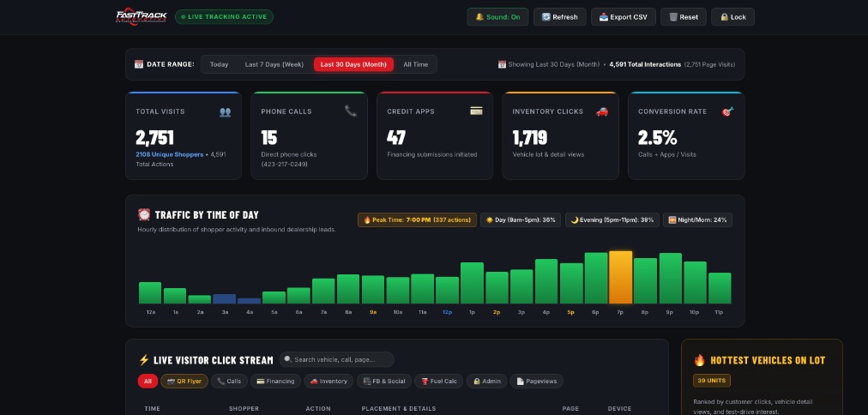Filter click stream by Calls

click(229, 382)
